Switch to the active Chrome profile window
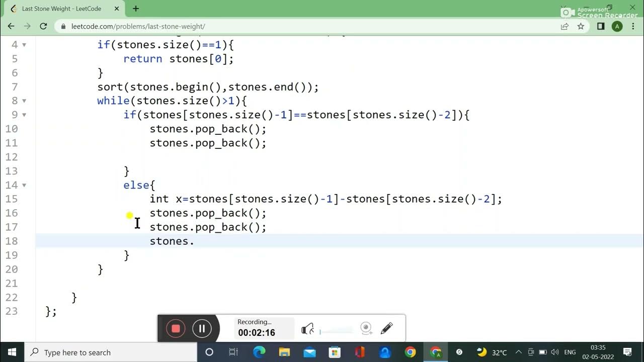The image size is (644, 362). pos(436,352)
